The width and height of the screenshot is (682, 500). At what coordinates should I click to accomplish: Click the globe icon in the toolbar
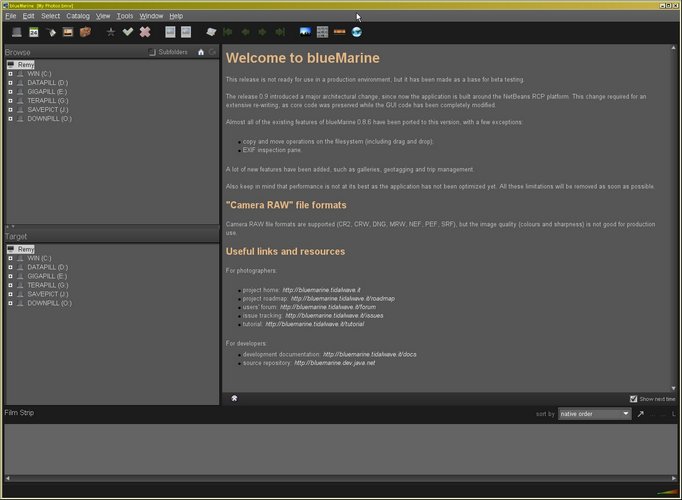click(x=357, y=32)
